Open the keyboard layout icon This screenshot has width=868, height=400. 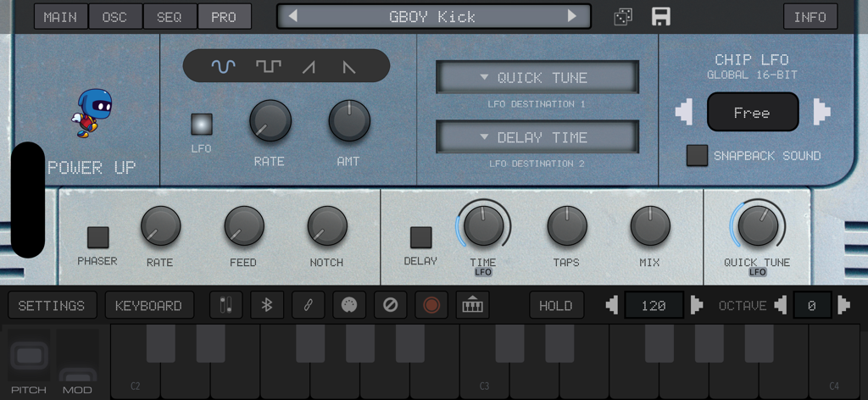point(472,305)
